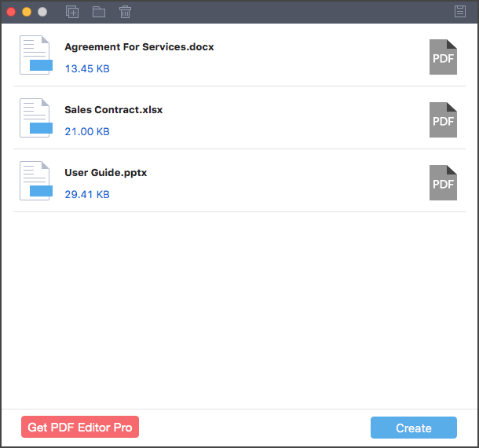Click the Create button

click(414, 428)
